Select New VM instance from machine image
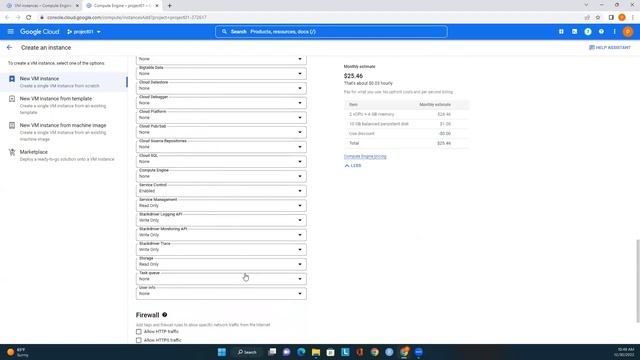This screenshot has height=360, width=640. 64,132
